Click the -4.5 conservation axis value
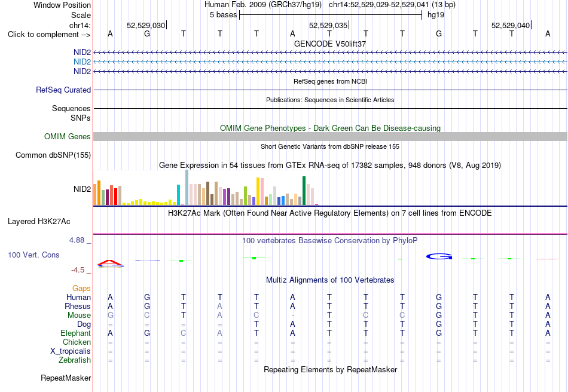 click(x=78, y=270)
